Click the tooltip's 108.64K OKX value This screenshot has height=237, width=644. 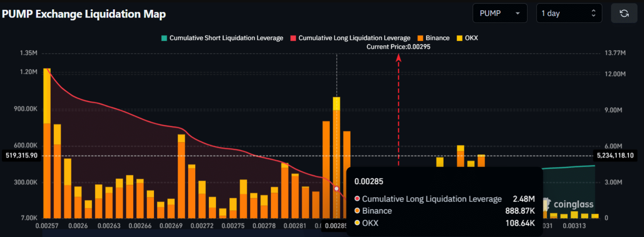click(520, 223)
